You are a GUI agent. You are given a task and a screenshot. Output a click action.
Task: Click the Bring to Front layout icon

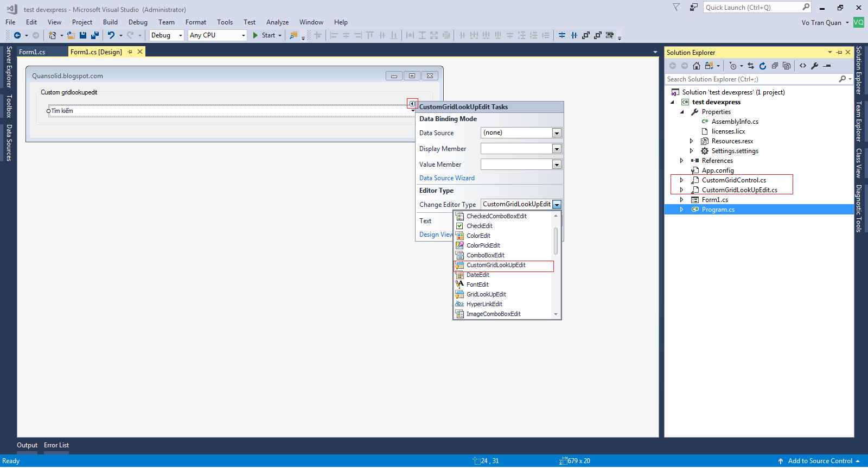pyautogui.click(x=586, y=35)
